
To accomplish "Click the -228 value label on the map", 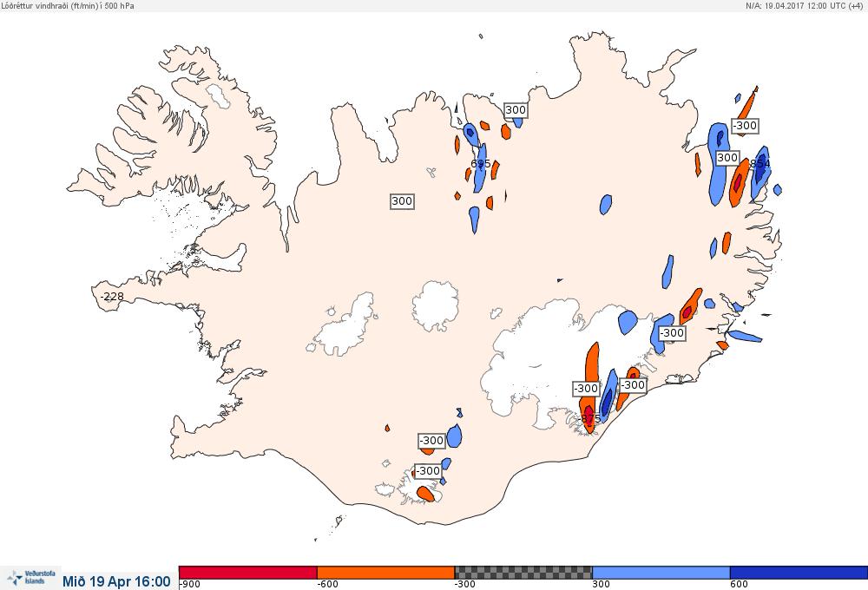I will 112,297.
